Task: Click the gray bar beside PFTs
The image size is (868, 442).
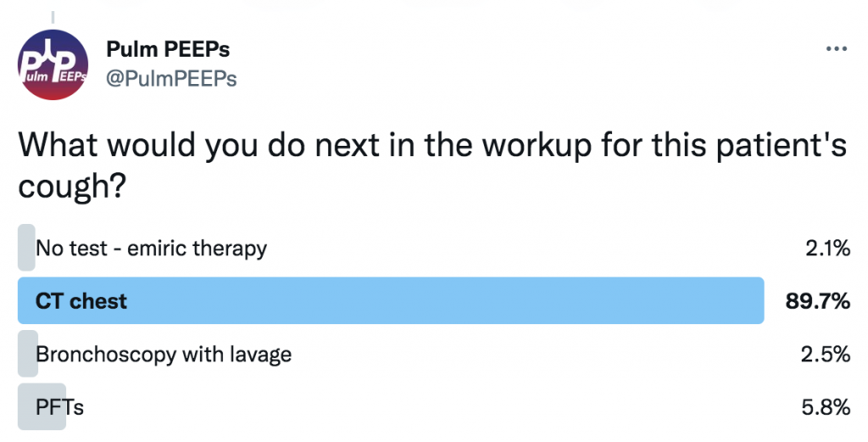Action: point(42,406)
